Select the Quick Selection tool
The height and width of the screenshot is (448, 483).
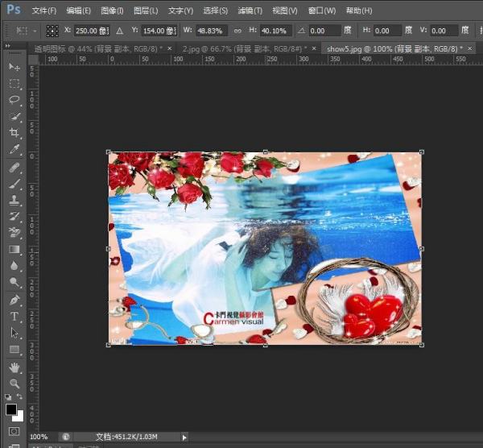pos(14,117)
